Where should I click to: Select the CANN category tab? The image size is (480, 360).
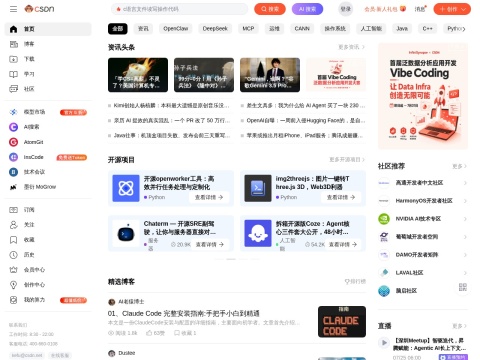(302, 29)
